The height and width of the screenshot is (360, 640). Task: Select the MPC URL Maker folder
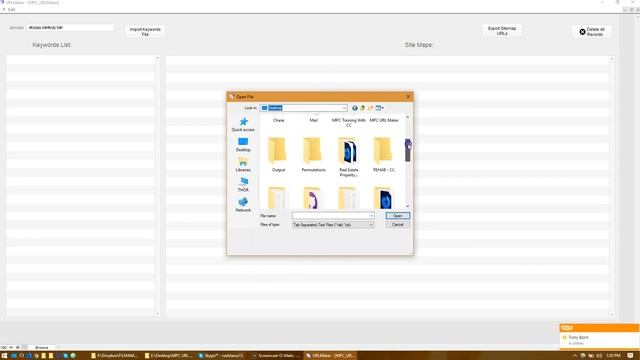pos(384,120)
